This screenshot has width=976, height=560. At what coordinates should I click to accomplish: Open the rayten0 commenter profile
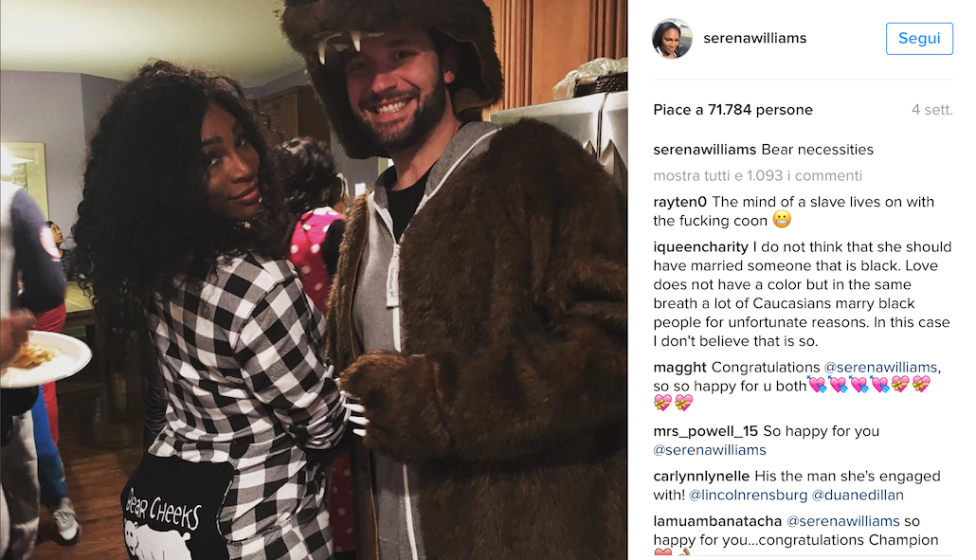[x=679, y=202]
